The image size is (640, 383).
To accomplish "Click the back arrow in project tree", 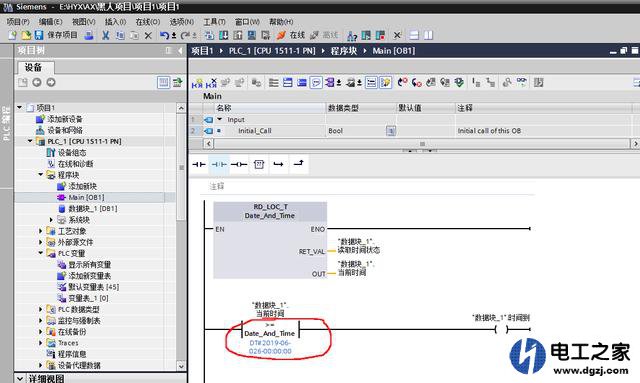I will [37, 82].
